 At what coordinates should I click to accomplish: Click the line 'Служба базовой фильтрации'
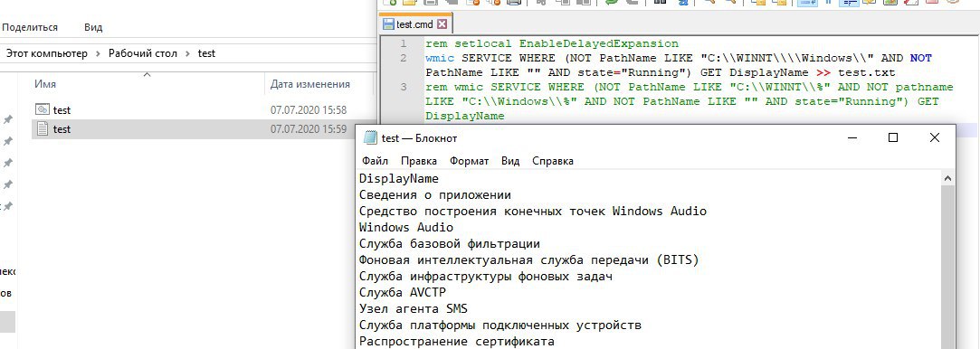(450, 243)
